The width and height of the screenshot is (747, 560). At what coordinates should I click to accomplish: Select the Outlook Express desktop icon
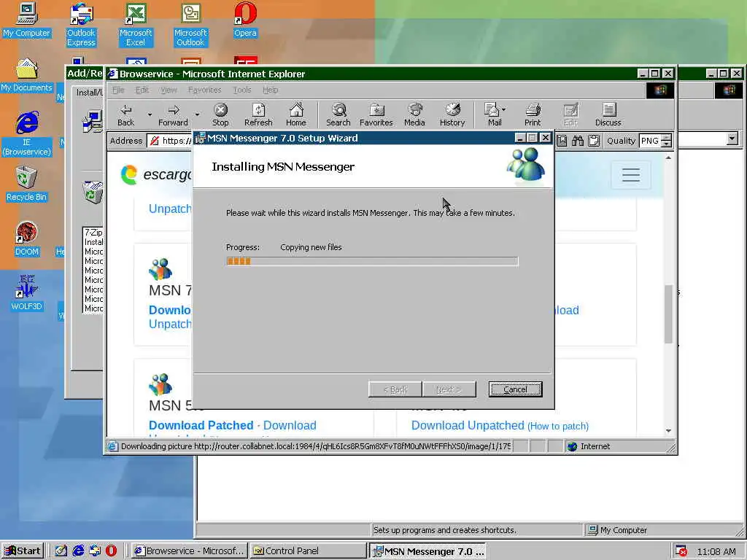point(81,25)
